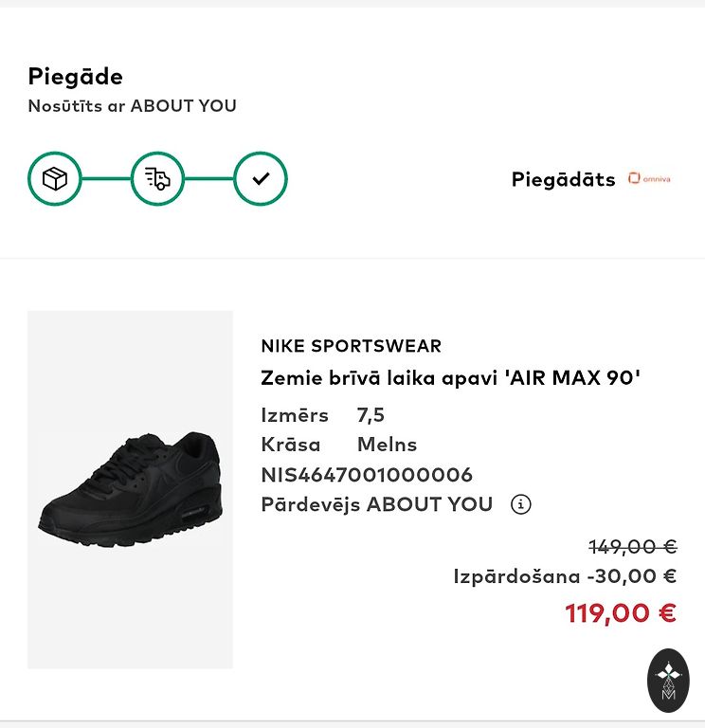Click the Krāsa Melns color line
The image size is (705, 728).
338,445
